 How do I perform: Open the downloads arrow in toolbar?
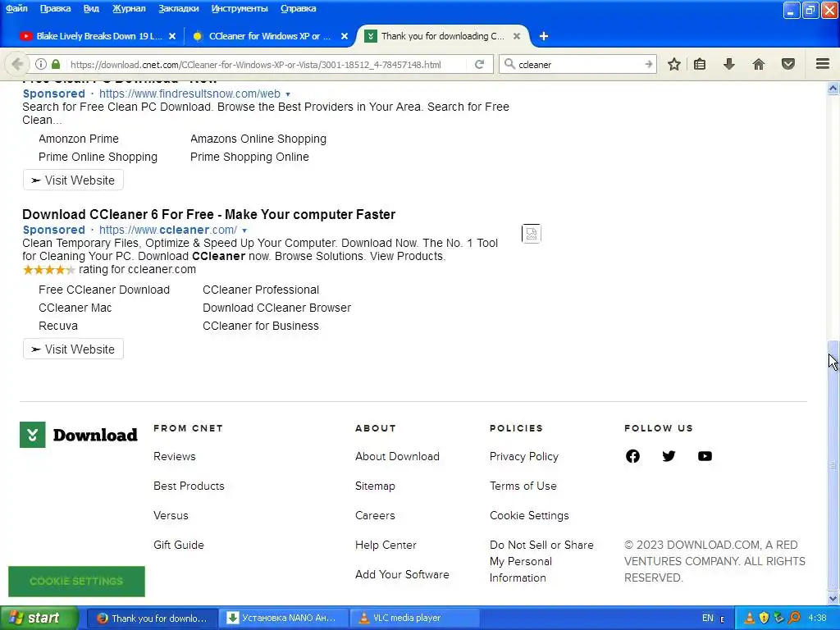point(729,64)
